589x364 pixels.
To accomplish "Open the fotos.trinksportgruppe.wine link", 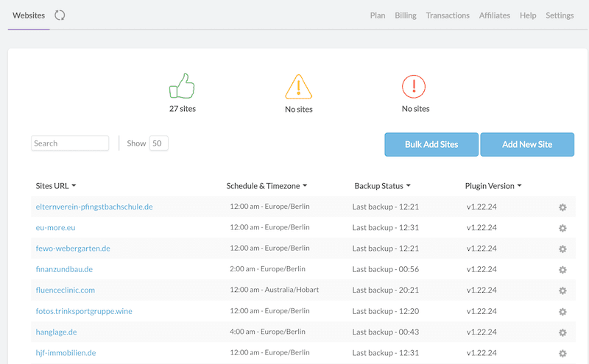I will pyautogui.click(x=84, y=311).
